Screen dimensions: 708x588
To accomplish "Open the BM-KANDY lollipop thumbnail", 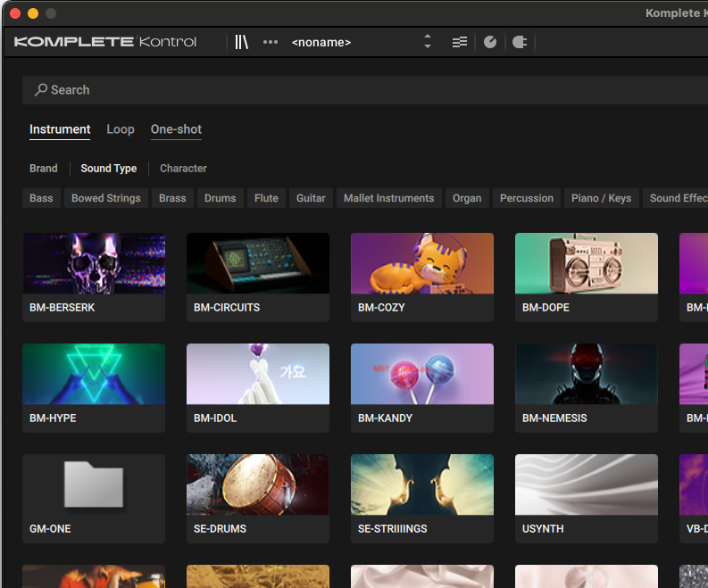I will 422,374.
